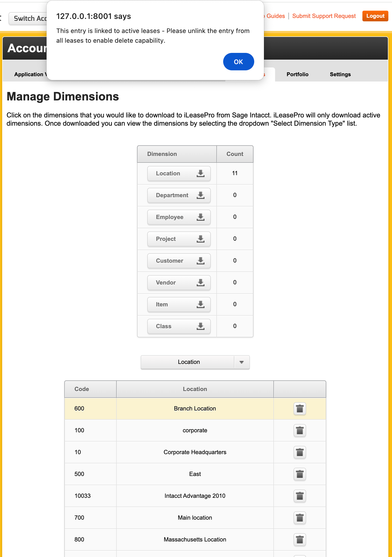Switch to the Settings tab
Image resolution: width=392 pixels, height=557 pixels.
[x=340, y=74]
